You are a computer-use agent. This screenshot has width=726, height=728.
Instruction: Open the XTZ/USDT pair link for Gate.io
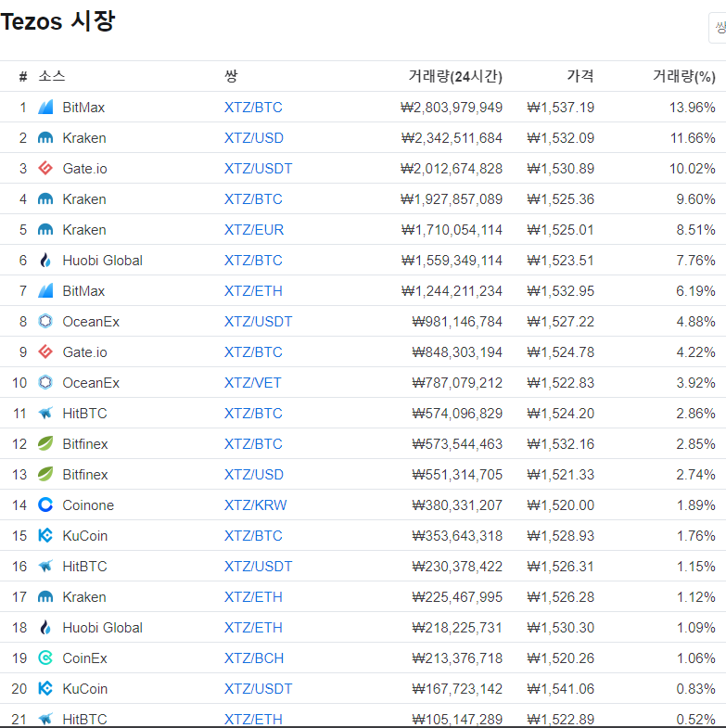(x=259, y=169)
